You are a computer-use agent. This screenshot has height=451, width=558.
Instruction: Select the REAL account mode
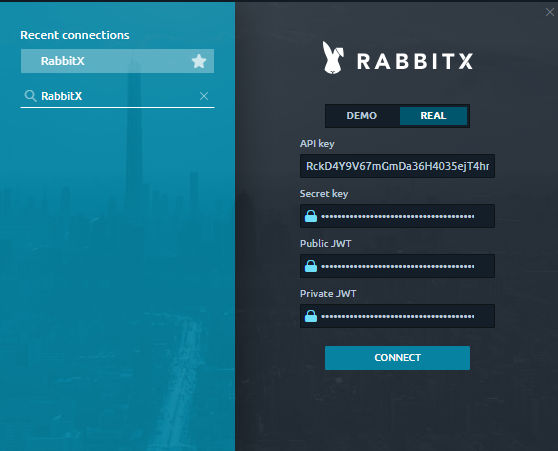(x=433, y=116)
